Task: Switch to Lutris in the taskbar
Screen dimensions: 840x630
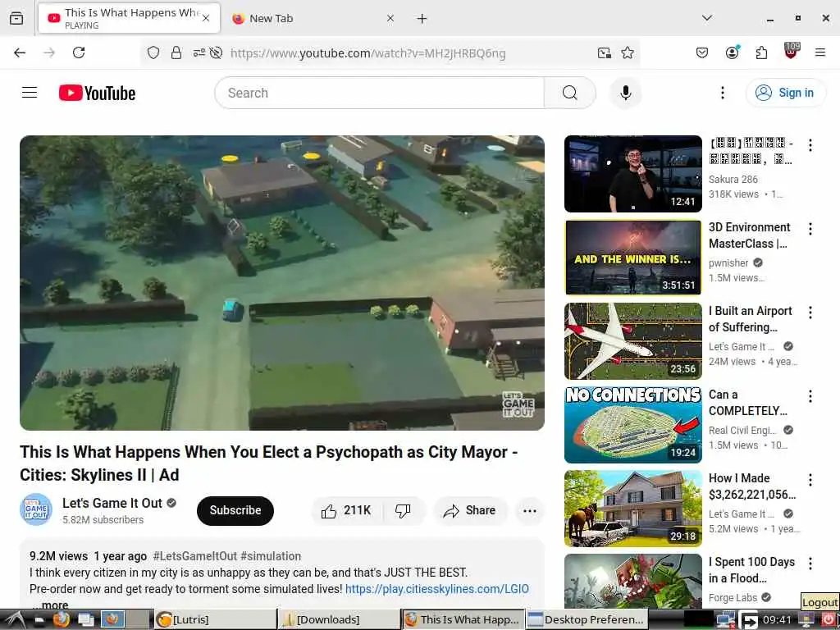Action: tap(214, 619)
